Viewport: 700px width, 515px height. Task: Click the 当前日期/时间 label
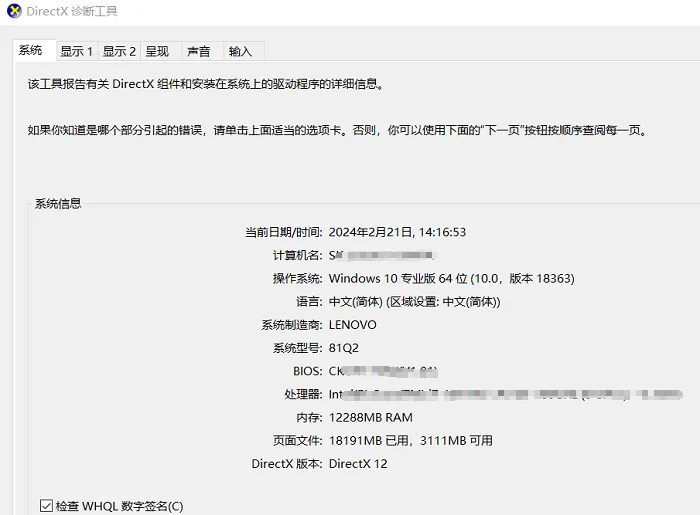[283, 232]
